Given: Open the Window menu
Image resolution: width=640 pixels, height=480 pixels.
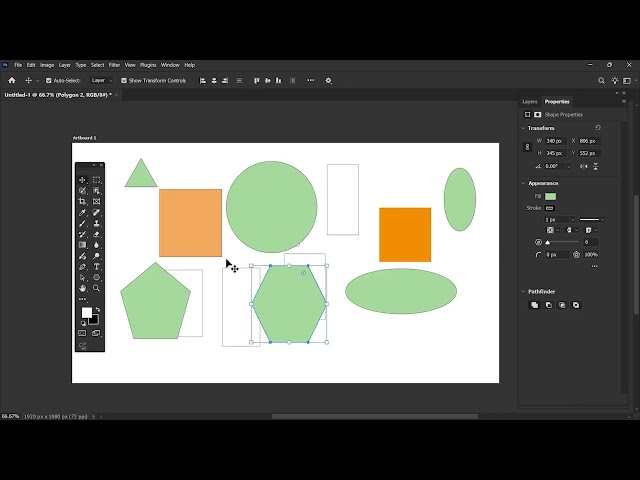Looking at the screenshot, I should tap(170, 65).
